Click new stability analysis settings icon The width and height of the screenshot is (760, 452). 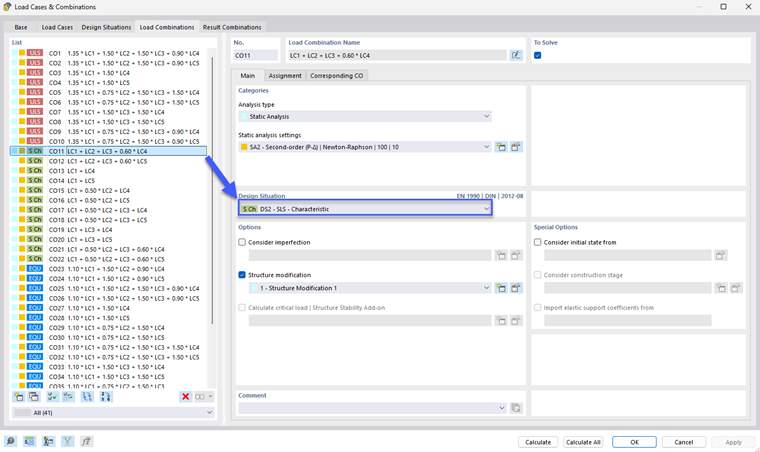point(501,321)
